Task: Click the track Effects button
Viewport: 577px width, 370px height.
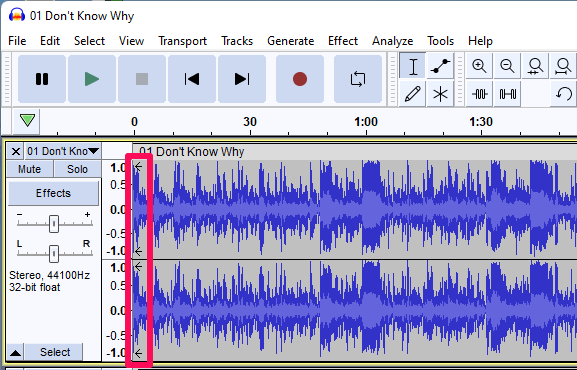Action: [53, 193]
